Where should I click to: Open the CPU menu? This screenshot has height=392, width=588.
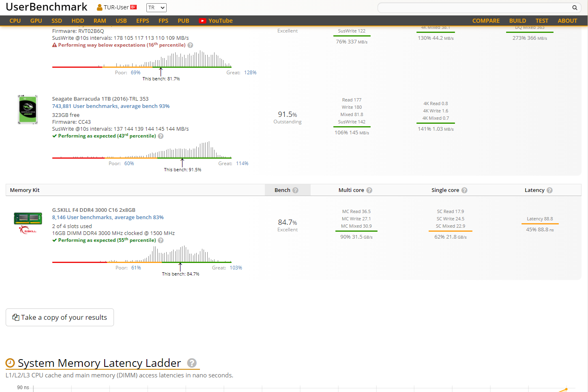pyautogui.click(x=15, y=21)
